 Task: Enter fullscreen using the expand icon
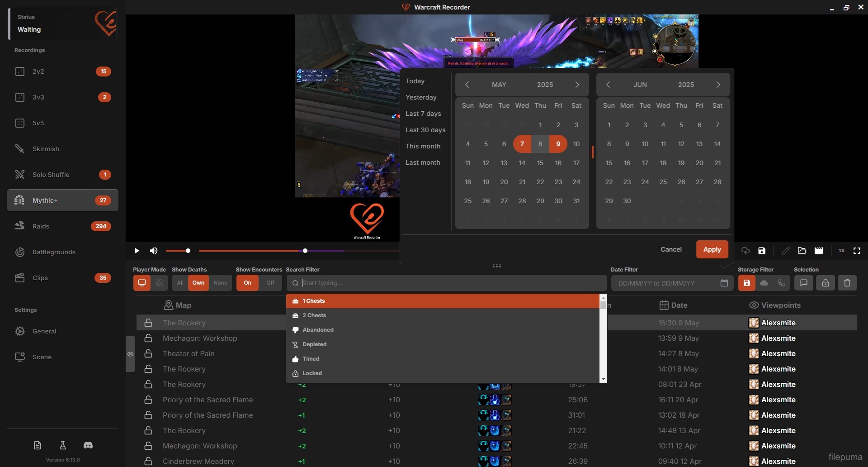pos(857,251)
